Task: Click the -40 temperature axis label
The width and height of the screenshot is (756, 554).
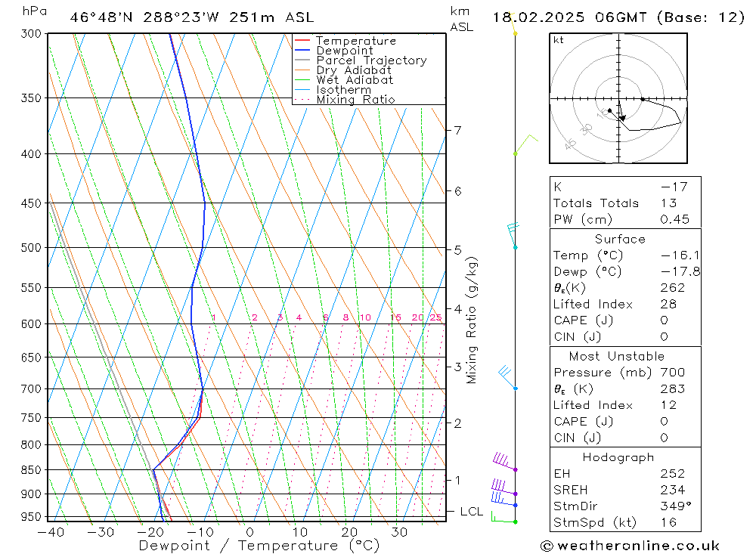Action: 51,532
